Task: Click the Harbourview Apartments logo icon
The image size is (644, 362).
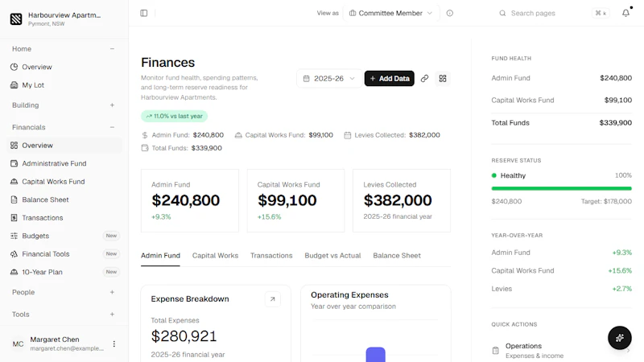Action: (x=16, y=19)
